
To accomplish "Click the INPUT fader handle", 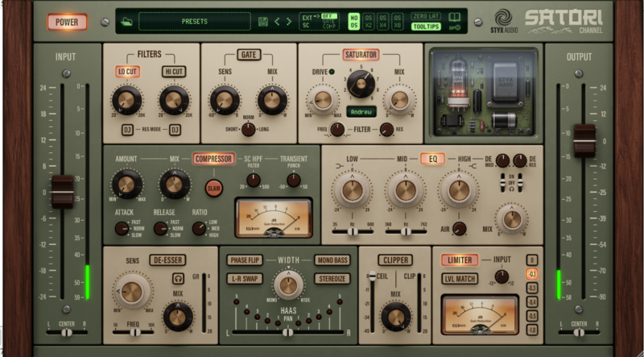I will (63, 192).
